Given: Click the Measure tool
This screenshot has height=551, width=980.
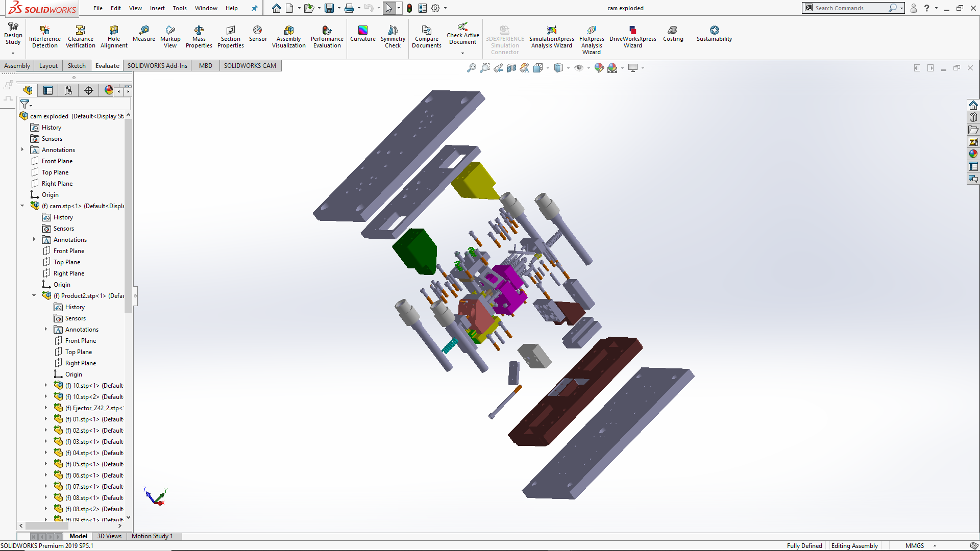Looking at the screenshot, I should coord(143,33).
